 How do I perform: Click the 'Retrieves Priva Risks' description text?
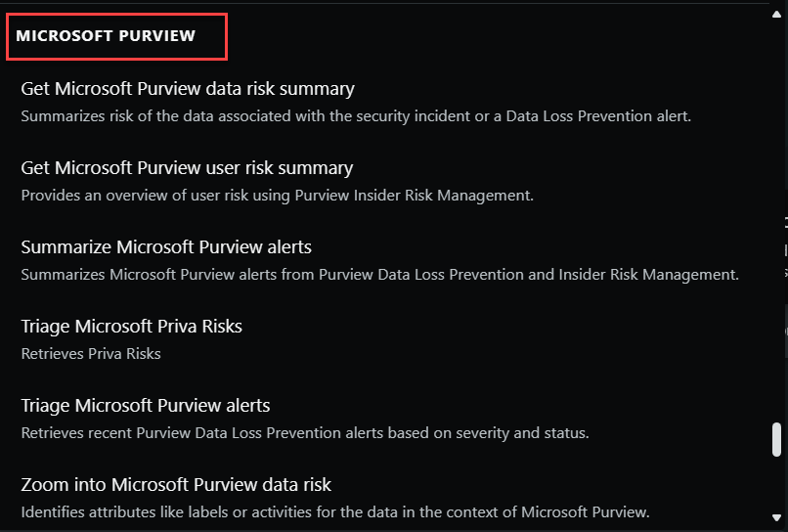click(91, 353)
